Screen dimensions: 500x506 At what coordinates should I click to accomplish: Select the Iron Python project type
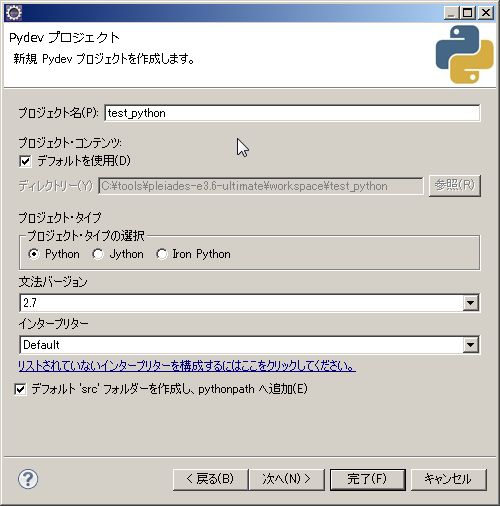(x=162, y=254)
